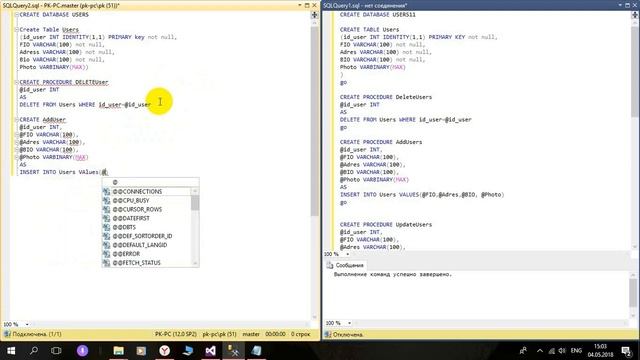This screenshot has height=360, width=640.
Task: Open the Windows Start menu
Action: 11,351
